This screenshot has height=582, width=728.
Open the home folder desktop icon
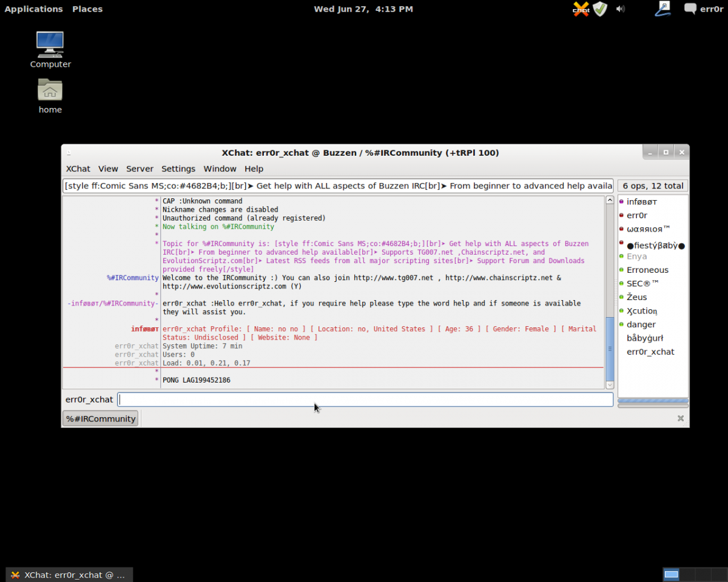pos(50,96)
